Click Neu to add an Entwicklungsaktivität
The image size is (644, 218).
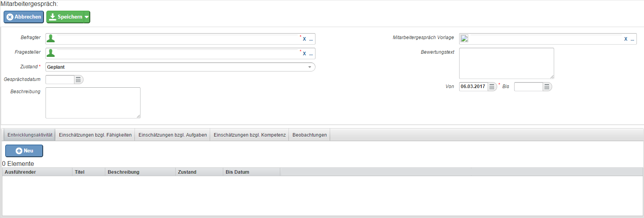[x=24, y=151]
